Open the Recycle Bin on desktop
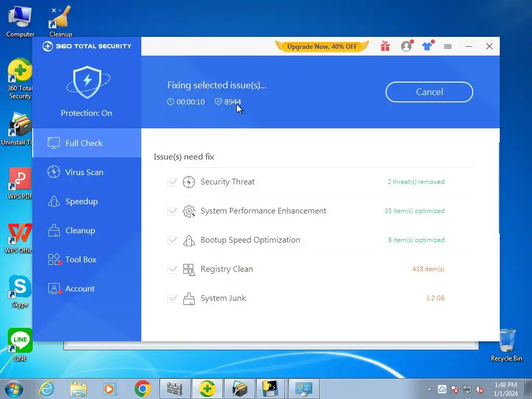Viewport: 532px width, 399px height. tap(507, 345)
